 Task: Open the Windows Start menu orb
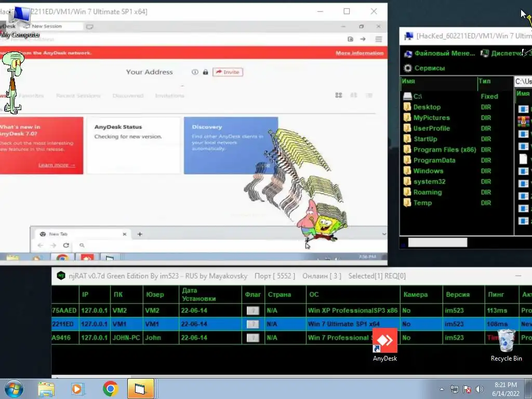pyautogui.click(x=14, y=389)
